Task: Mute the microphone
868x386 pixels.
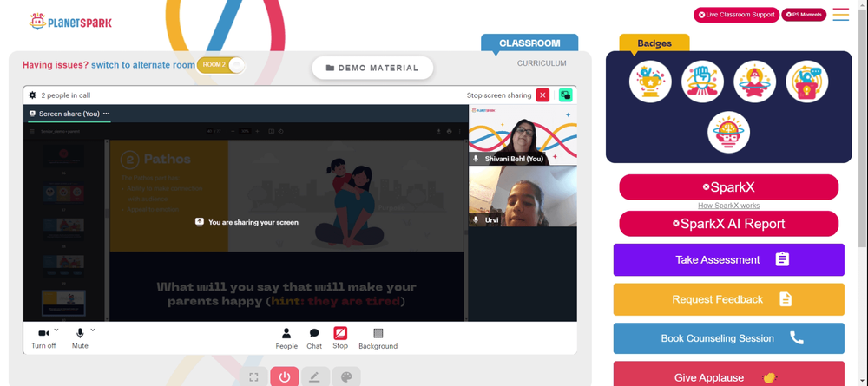Action: [80, 338]
